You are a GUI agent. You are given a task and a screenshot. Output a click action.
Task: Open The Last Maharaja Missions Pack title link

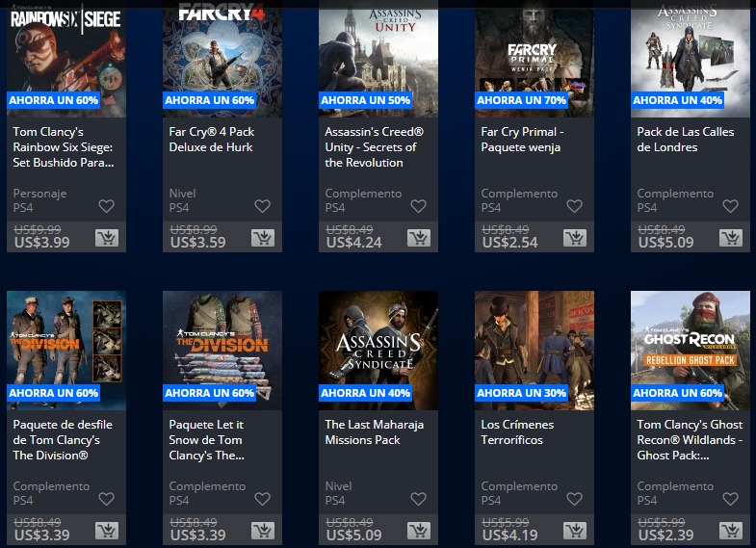[x=374, y=431]
